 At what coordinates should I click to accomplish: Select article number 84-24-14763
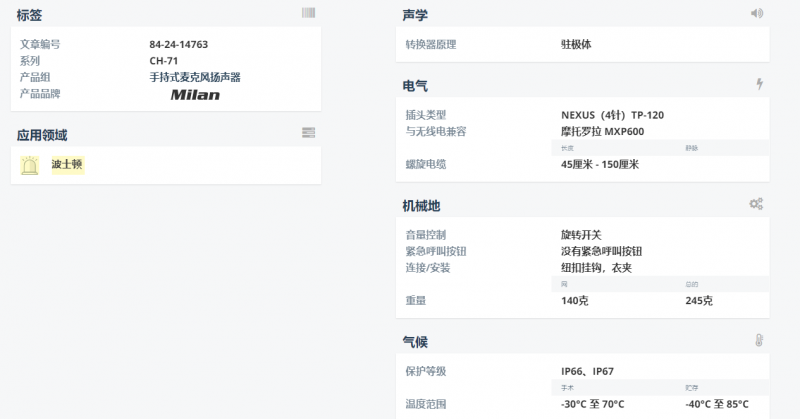(179, 44)
